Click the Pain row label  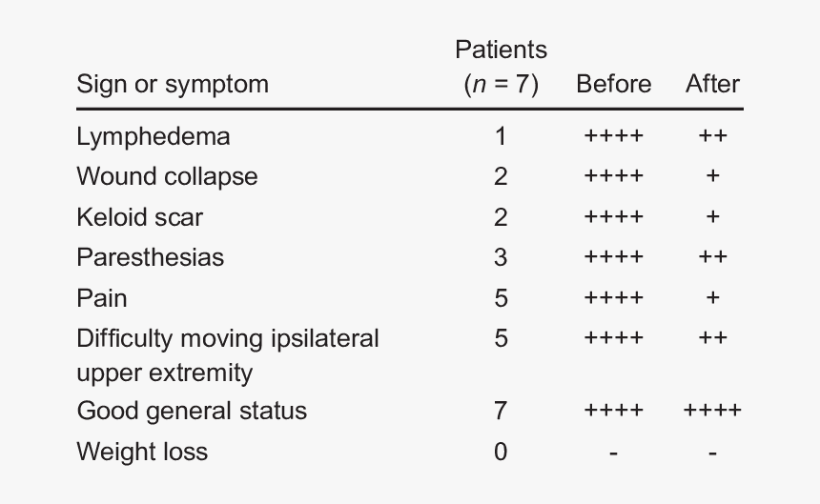(101, 299)
